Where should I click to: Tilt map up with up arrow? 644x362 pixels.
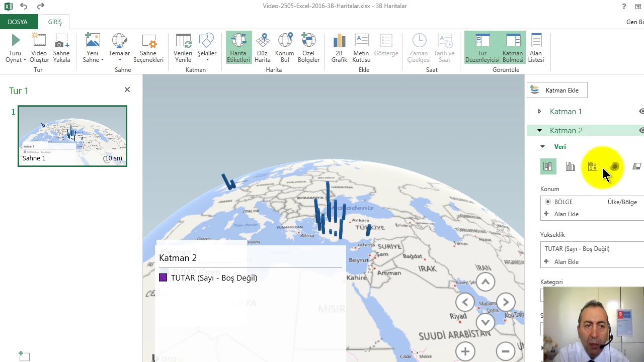(485, 282)
